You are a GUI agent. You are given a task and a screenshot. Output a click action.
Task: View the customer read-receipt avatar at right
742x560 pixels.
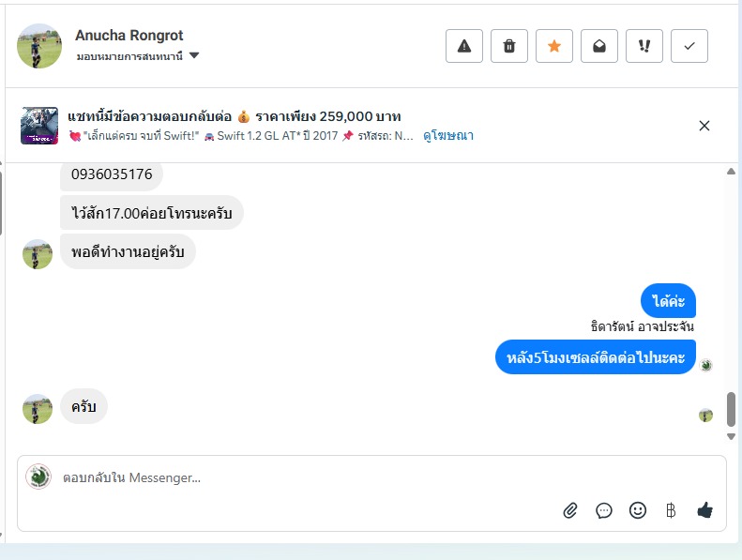(x=705, y=416)
